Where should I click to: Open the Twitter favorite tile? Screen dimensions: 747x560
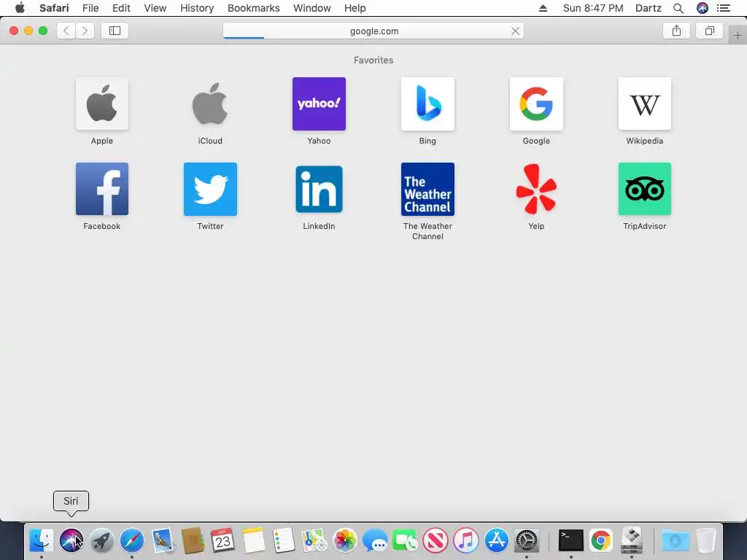click(210, 189)
